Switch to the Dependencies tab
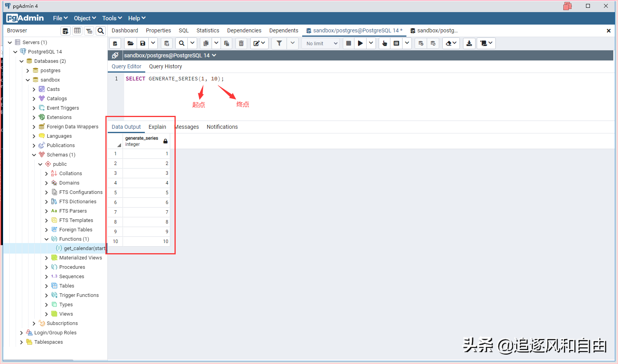The image size is (618, 364). click(244, 30)
